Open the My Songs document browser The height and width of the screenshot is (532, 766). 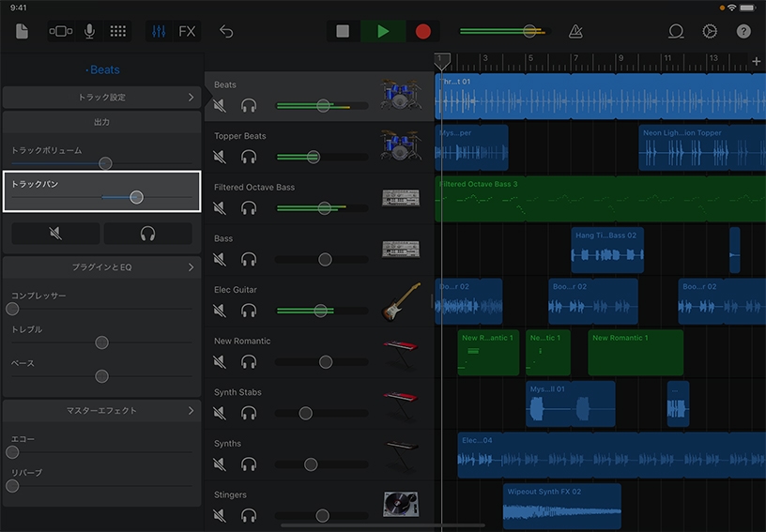tap(23, 31)
